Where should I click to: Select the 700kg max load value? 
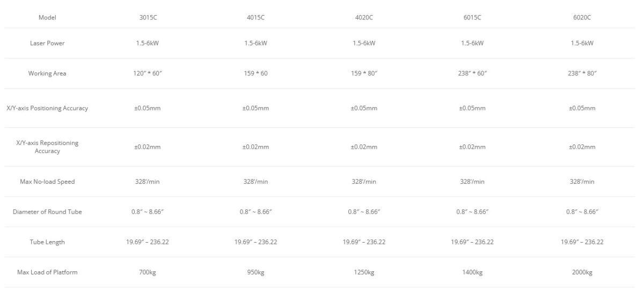click(148, 272)
